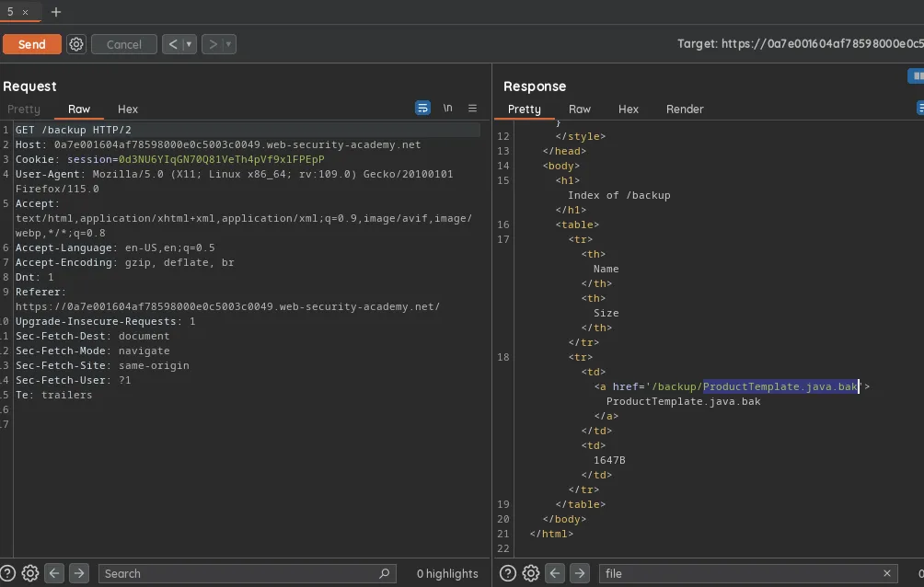Viewport: 924px width, 587px height.
Task: Jump to previous response search match
Action: [555, 573]
